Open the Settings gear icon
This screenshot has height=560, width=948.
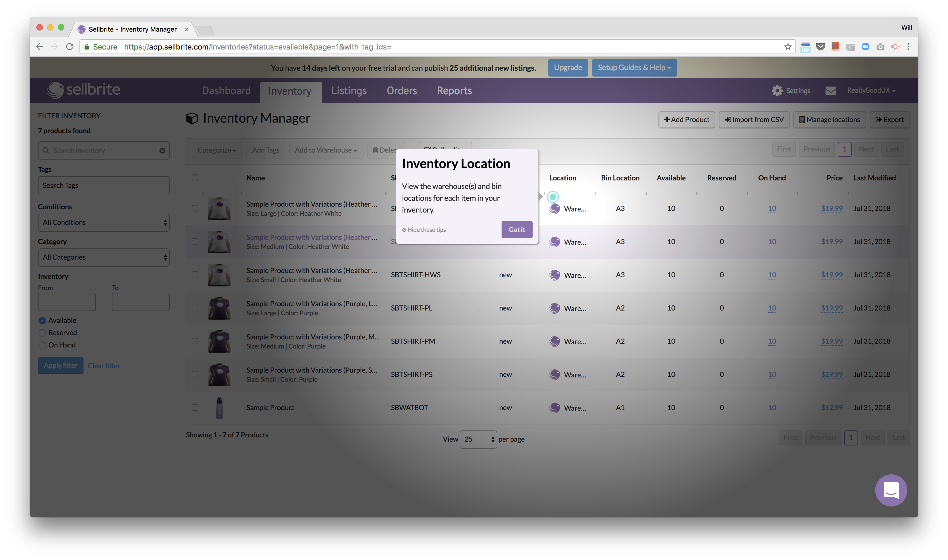click(777, 90)
